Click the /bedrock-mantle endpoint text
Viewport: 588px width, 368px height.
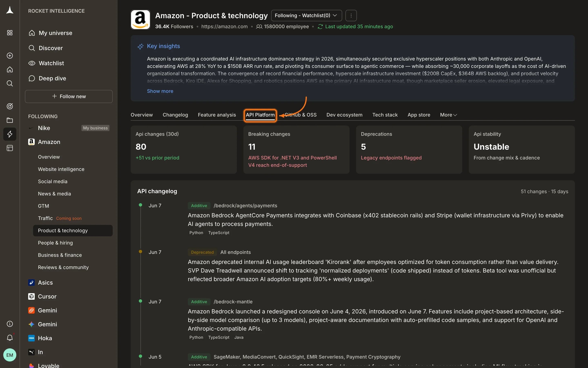(x=233, y=302)
